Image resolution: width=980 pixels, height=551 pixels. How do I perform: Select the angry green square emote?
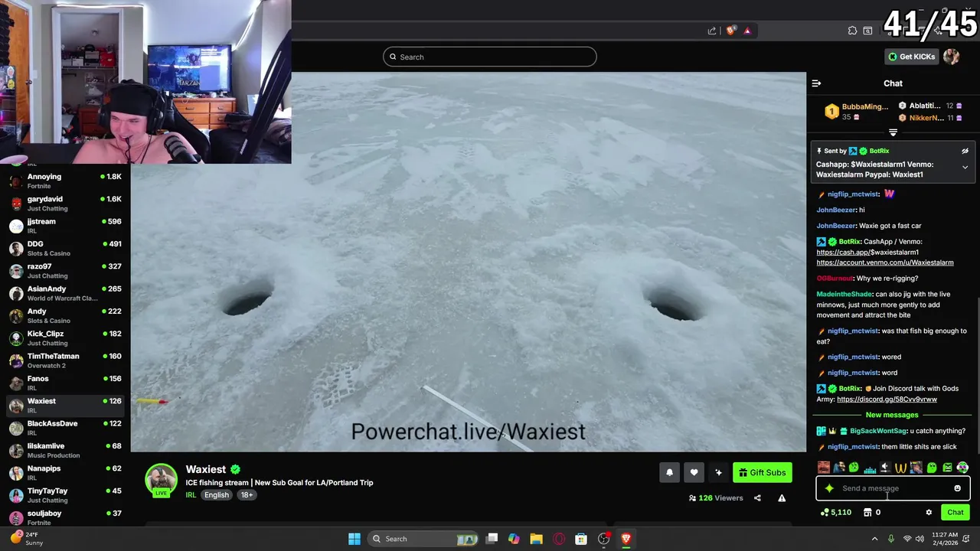pyautogui.click(x=947, y=468)
